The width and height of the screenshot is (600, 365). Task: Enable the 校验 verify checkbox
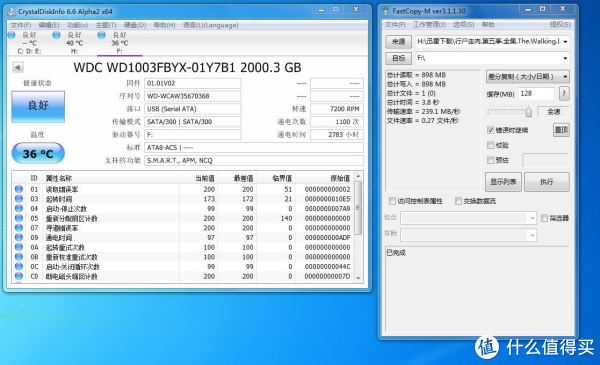pyautogui.click(x=491, y=145)
